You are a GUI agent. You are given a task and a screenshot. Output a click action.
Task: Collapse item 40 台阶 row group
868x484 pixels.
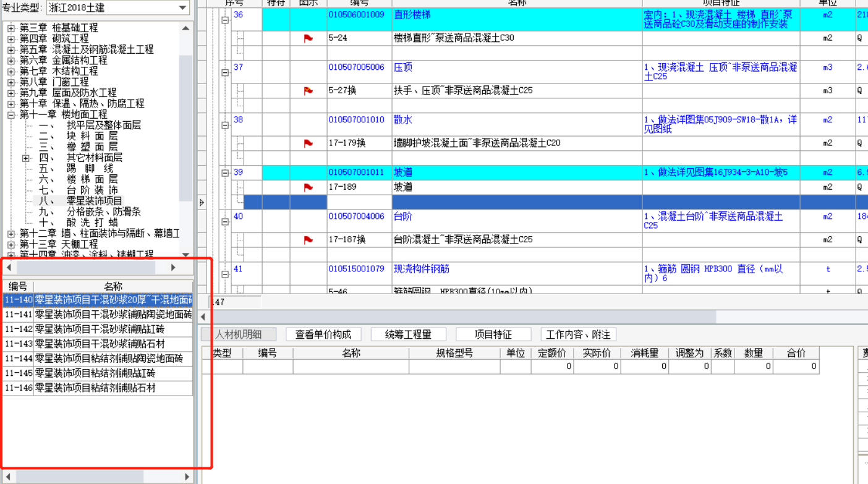(x=225, y=221)
